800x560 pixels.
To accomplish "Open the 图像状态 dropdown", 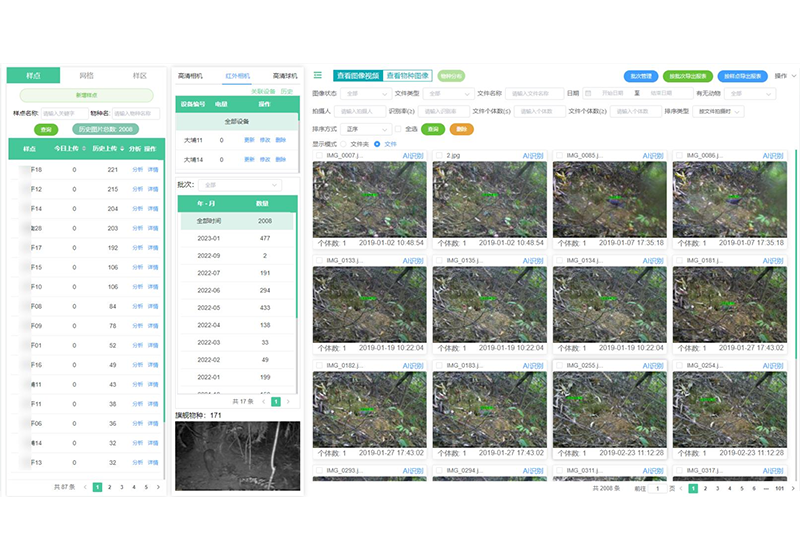I will [363, 93].
